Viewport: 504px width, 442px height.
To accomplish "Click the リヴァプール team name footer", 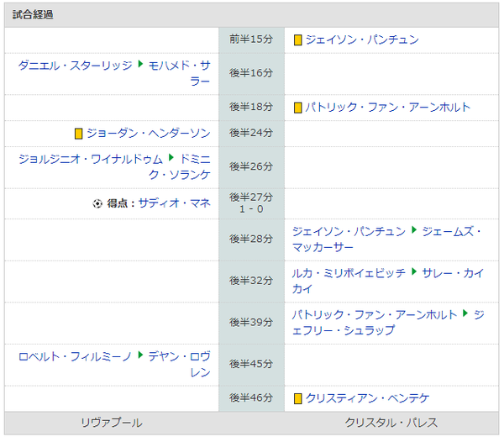I will pyautogui.click(x=112, y=423).
